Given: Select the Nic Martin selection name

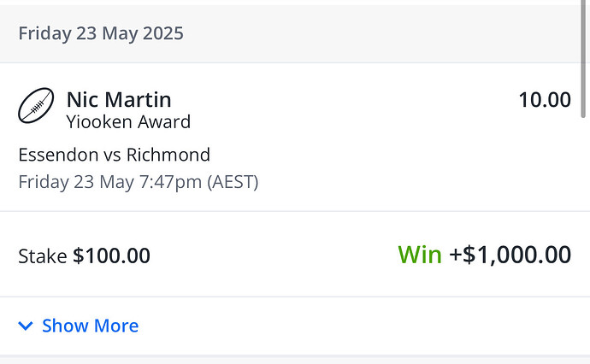Looking at the screenshot, I should 121,99.
